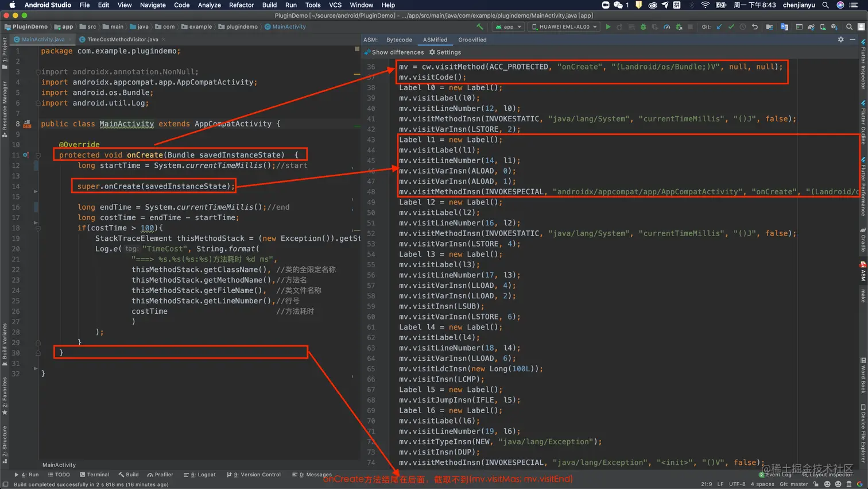Open the AVD Manager device icon in toolbar
868x489 pixels.
coord(823,26)
